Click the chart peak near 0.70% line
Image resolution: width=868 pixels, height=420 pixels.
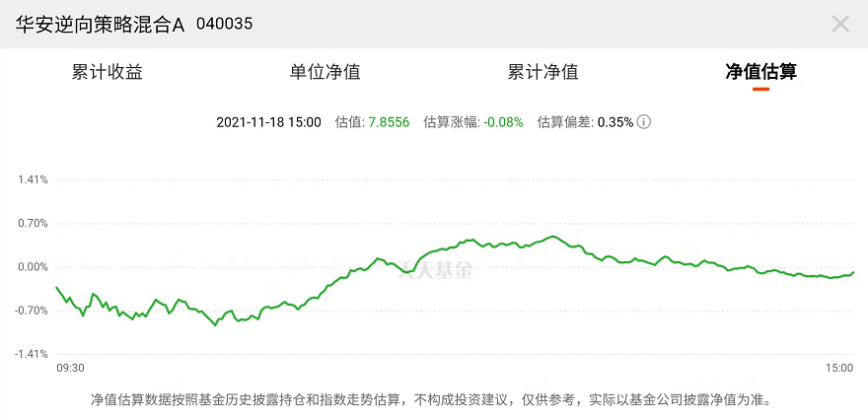[552, 237]
